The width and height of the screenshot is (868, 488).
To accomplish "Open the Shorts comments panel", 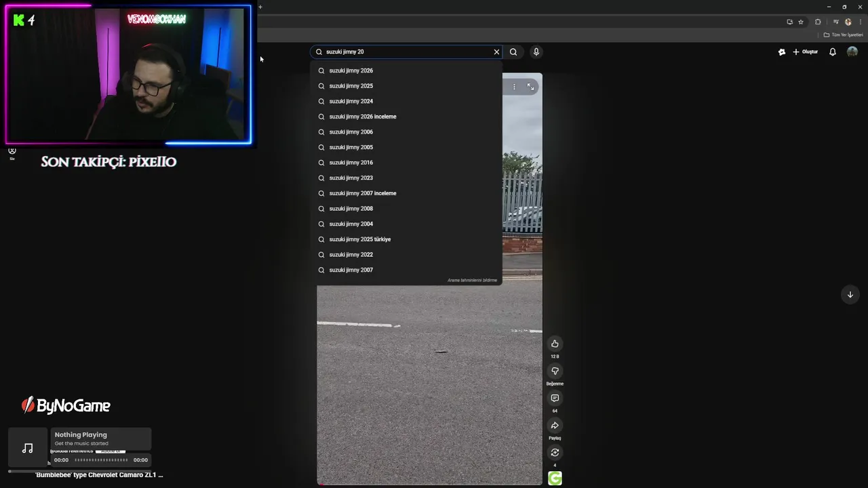I will (555, 398).
